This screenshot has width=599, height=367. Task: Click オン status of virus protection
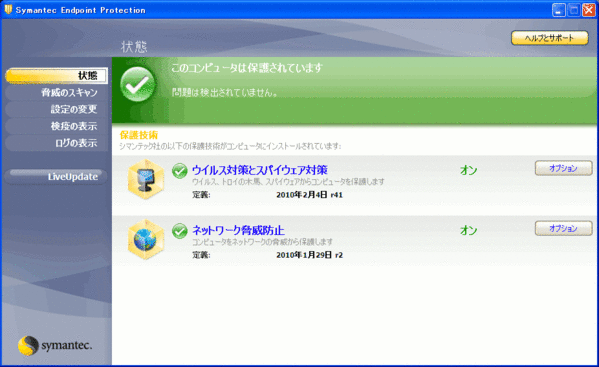coord(468,170)
